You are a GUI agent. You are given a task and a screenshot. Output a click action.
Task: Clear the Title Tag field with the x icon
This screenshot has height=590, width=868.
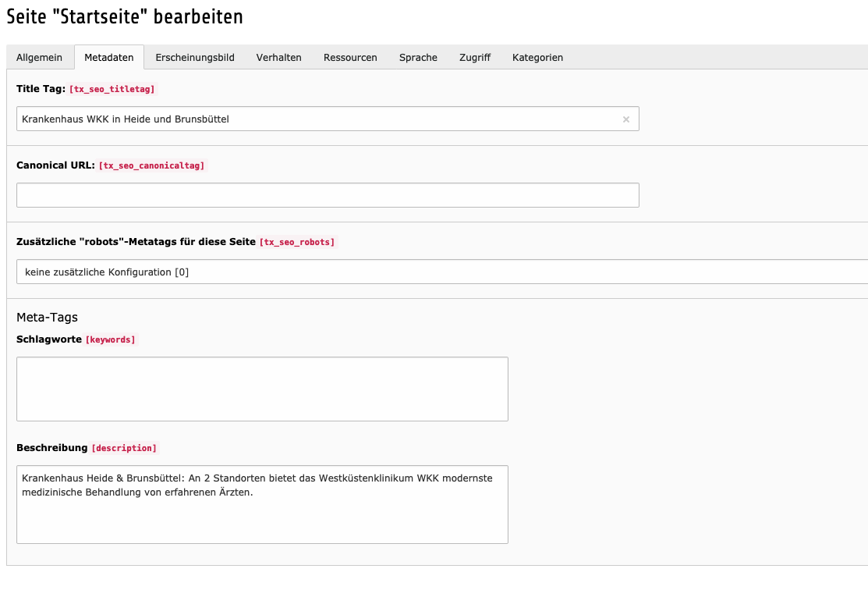pyautogui.click(x=625, y=119)
